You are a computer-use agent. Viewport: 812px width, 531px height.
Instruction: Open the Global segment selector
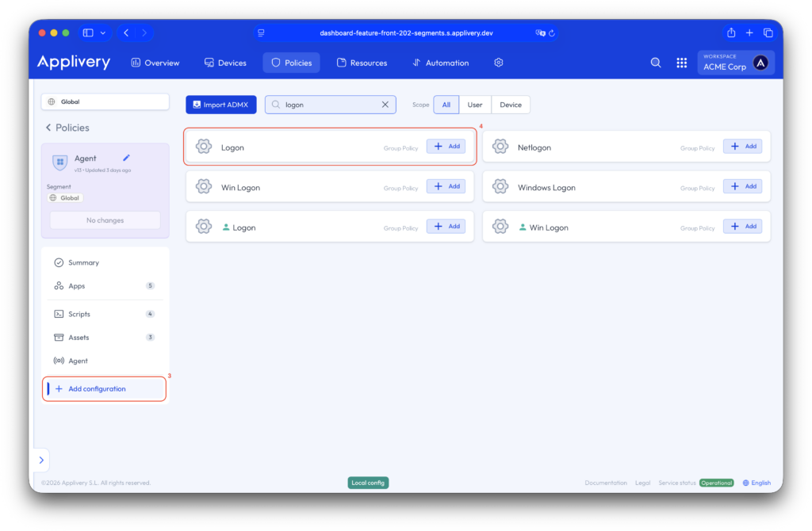click(x=105, y=101)
